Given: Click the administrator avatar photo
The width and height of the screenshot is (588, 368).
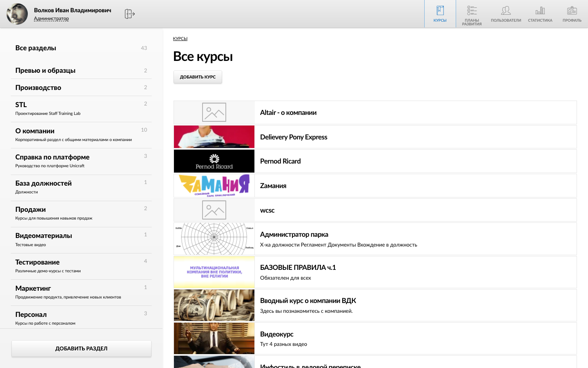Looking at the screenshot, I should click(x=17, y=13).
